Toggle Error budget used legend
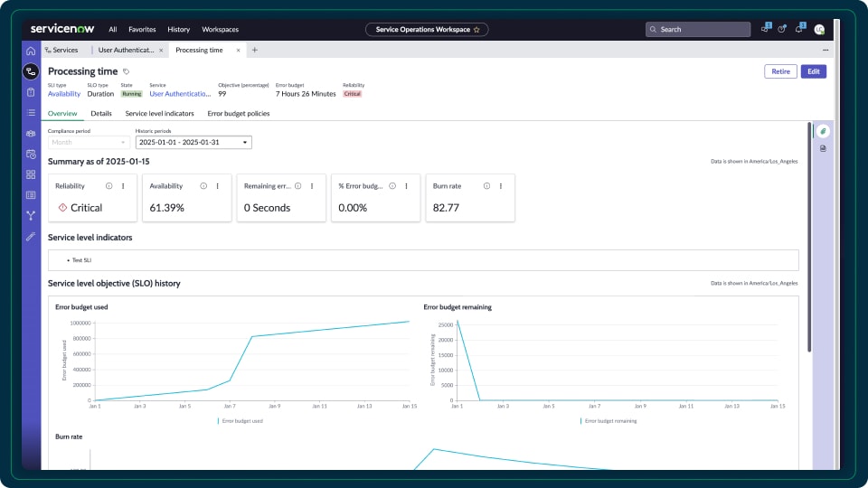The width and height of the screenshot is (868, 488). pos(241,421)
